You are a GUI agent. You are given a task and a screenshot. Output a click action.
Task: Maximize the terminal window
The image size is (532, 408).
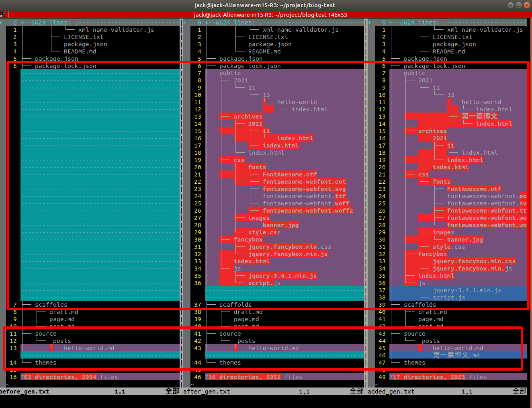click(x=518, y=5)
